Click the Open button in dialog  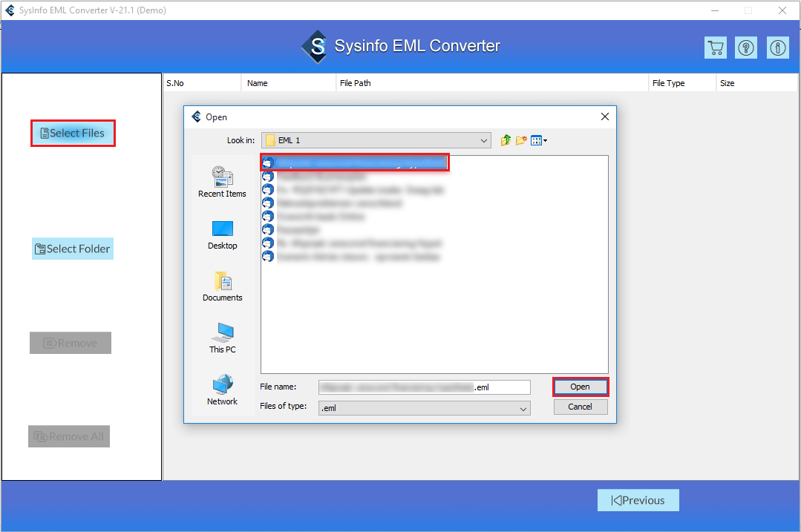pyautogui.click(x=581, y=387)
